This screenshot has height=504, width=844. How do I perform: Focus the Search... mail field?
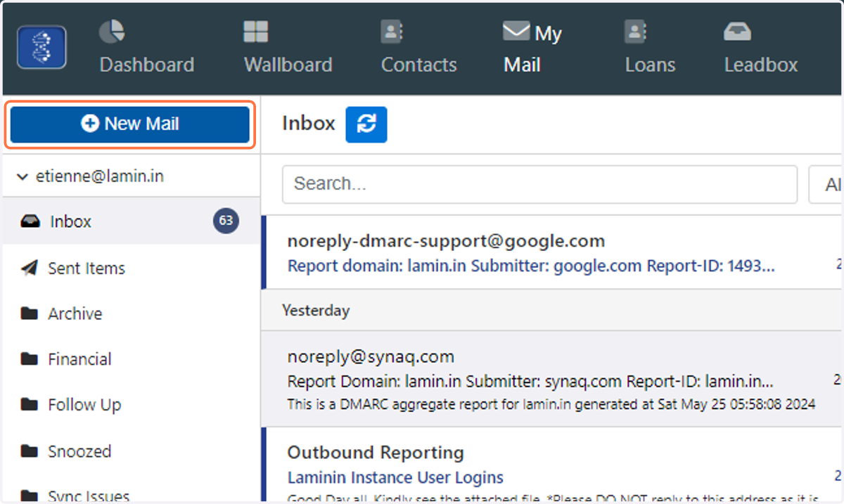pyautogui.click(x=539, y=184)
